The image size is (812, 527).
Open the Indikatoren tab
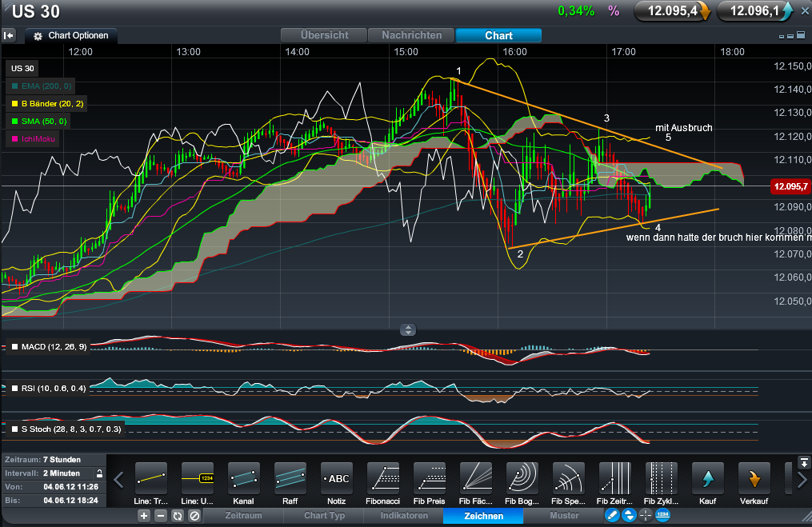pyautogui.click(x=404, y=516)
